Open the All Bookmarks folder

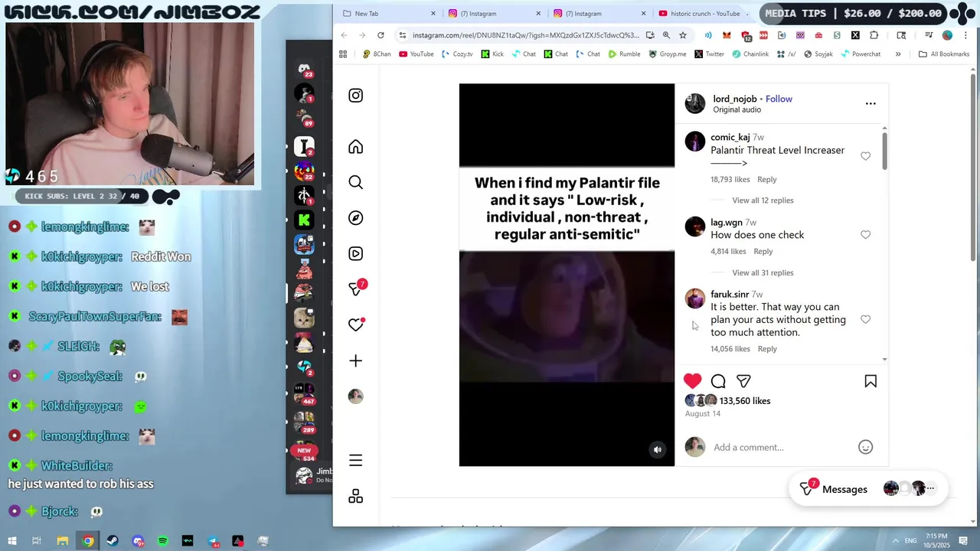pos(944,54)
